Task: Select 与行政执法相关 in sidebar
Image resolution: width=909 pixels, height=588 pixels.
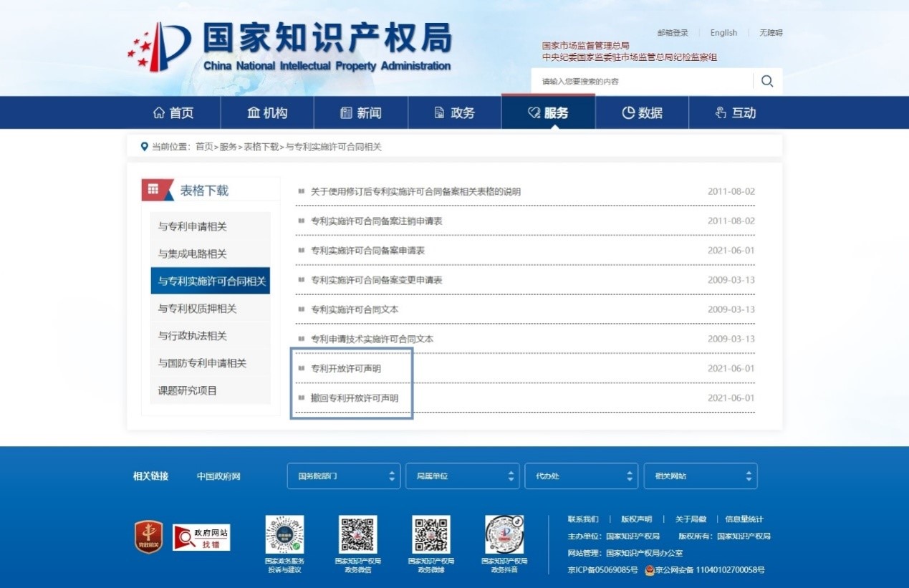Action: click(210, 336)
